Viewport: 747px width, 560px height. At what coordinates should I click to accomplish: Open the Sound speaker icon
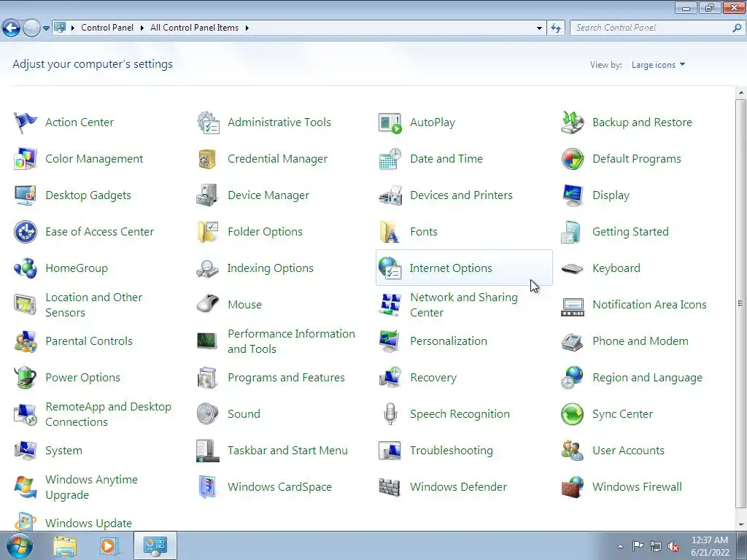pos(208,414)
